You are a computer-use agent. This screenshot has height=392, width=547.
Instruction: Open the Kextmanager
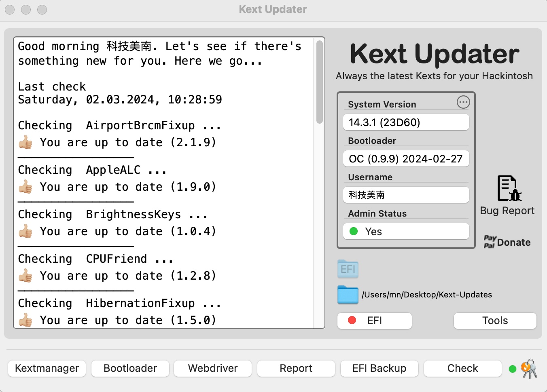pyautogui.click(x=47, y=369)
